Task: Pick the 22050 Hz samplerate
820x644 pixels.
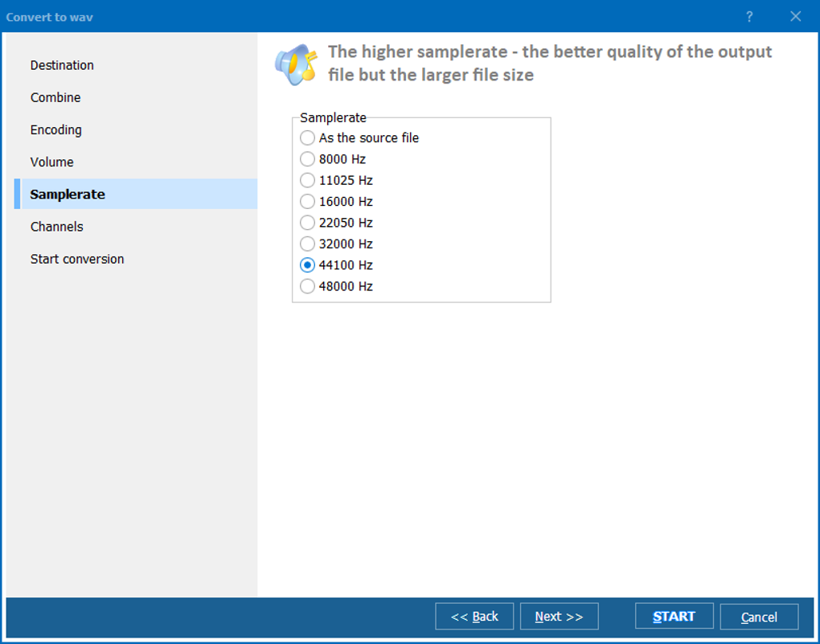Action: tap(307, 223)
